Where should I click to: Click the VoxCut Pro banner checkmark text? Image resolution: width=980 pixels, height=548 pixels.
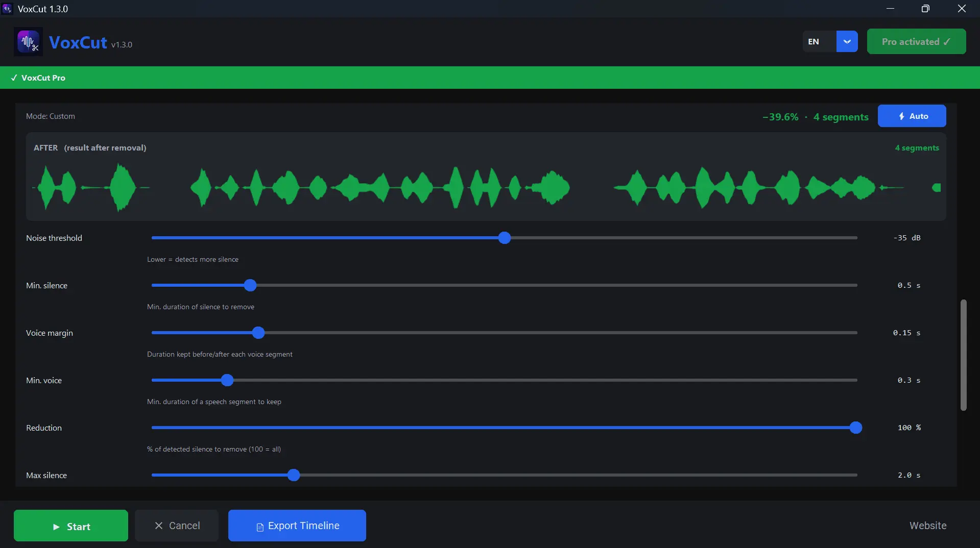coord(38,78)
